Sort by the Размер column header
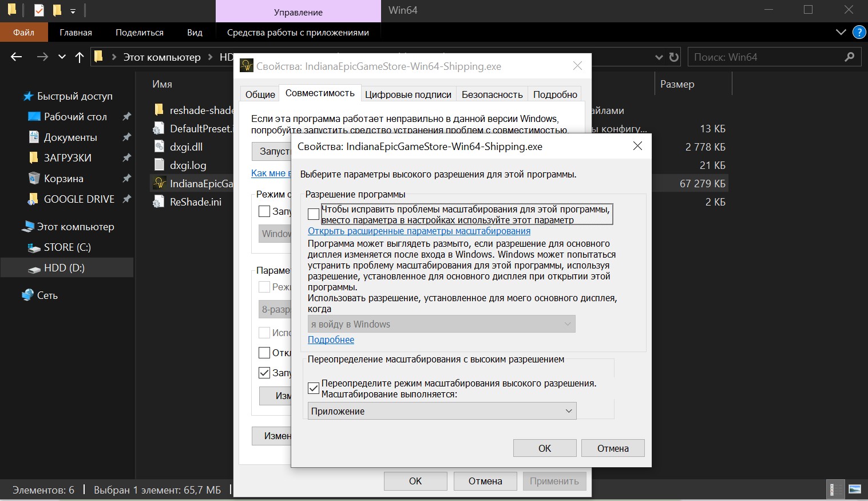This screenshot has height=501, width=868. pyautogui.click(x=677, y=84)
